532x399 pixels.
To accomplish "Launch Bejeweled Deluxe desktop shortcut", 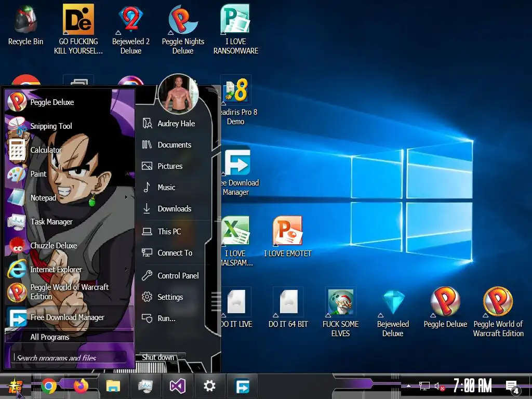I will (393, 312).
